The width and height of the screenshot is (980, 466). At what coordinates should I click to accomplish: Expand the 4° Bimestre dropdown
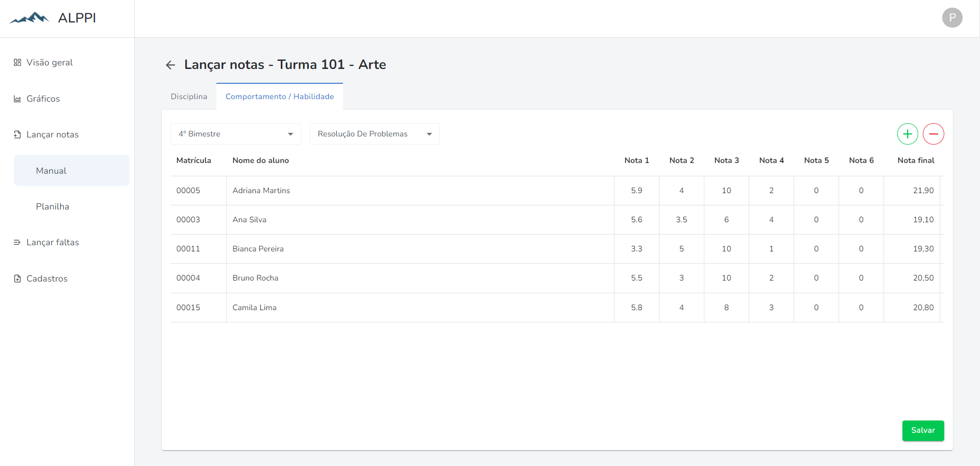(x=236, y=134)
